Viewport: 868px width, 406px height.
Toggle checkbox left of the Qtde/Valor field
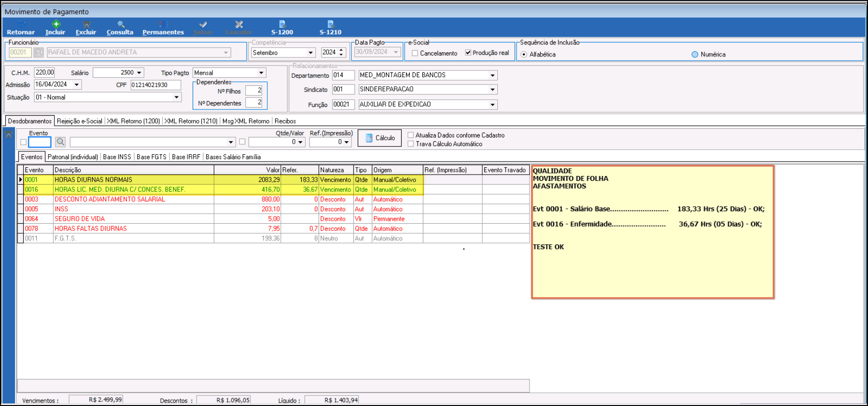coord(242,142)
